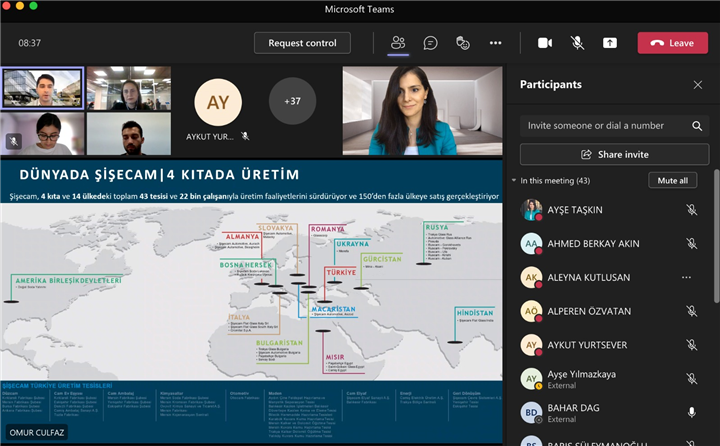The height and width of the screenshot is (446, 720).
Task: Click the OMUR CULFAZ presenter name tag
Action: coord(37,433)
